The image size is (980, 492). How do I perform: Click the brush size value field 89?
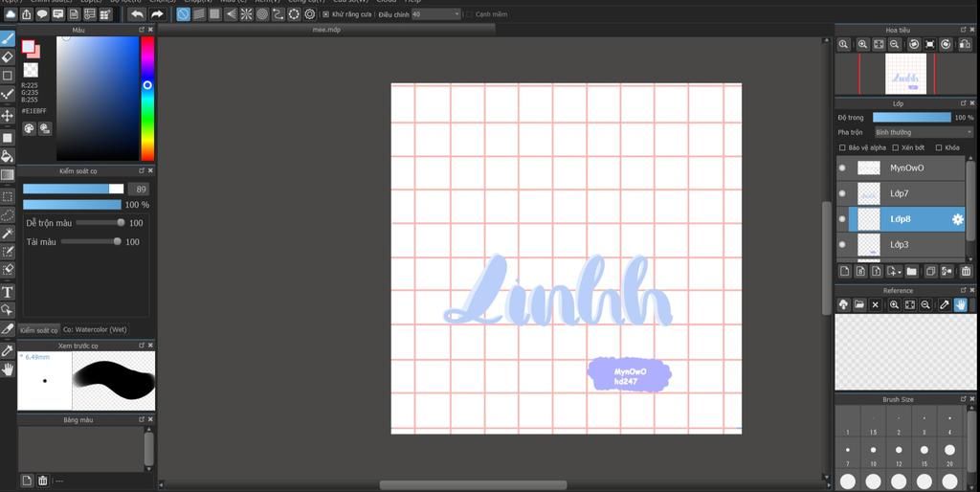pyautogui.click(x=139, y=189)
